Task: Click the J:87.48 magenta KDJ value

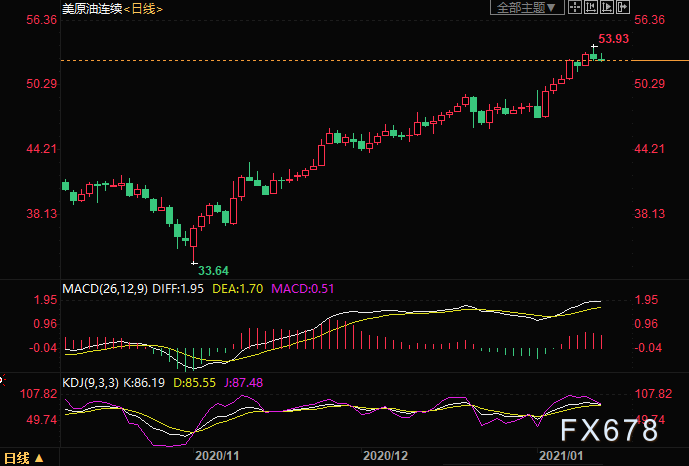Action: coord(243,383)
